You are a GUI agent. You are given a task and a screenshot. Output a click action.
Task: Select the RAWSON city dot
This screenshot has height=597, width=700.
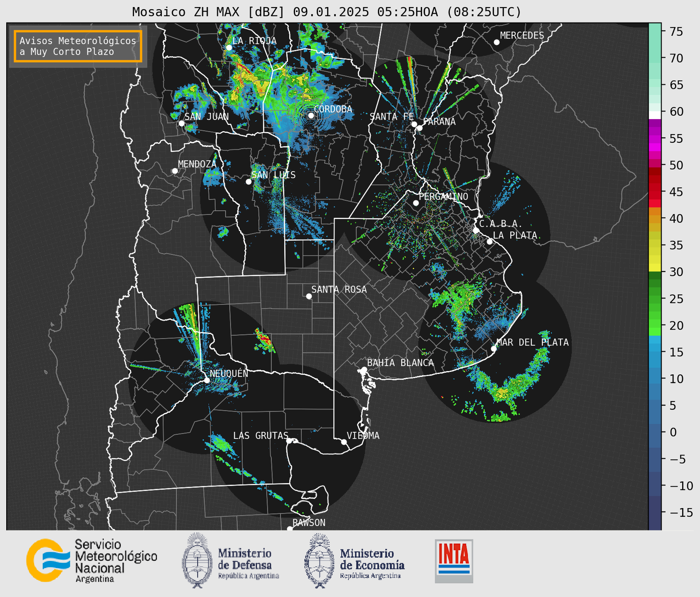[x=290, y=528]
